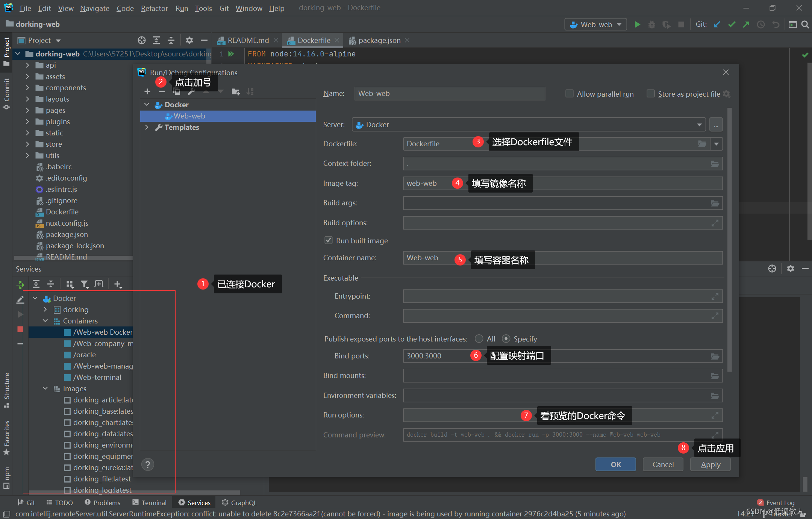Enable Allow parallel run checkbox

click(x=570, y=94)
